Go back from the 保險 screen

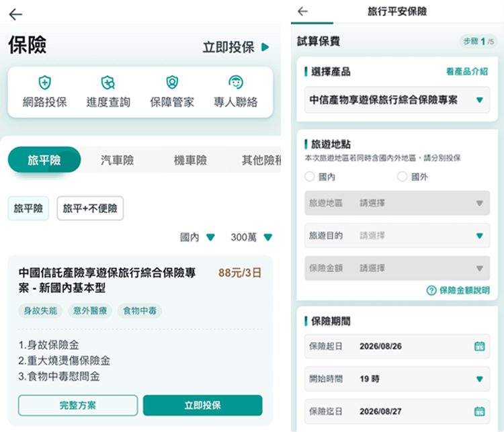(x=15, y=15)
